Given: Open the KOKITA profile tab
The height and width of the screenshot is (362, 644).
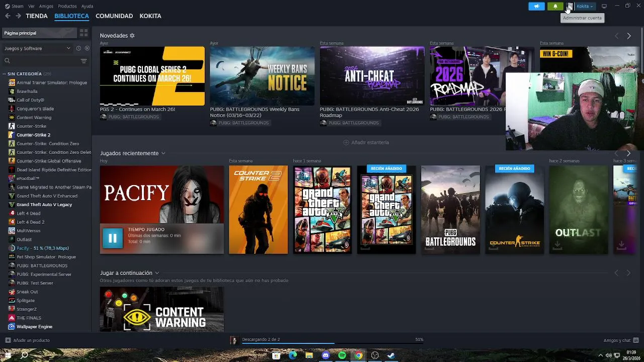Looking at the screenshot, I should tap(150, 16).
